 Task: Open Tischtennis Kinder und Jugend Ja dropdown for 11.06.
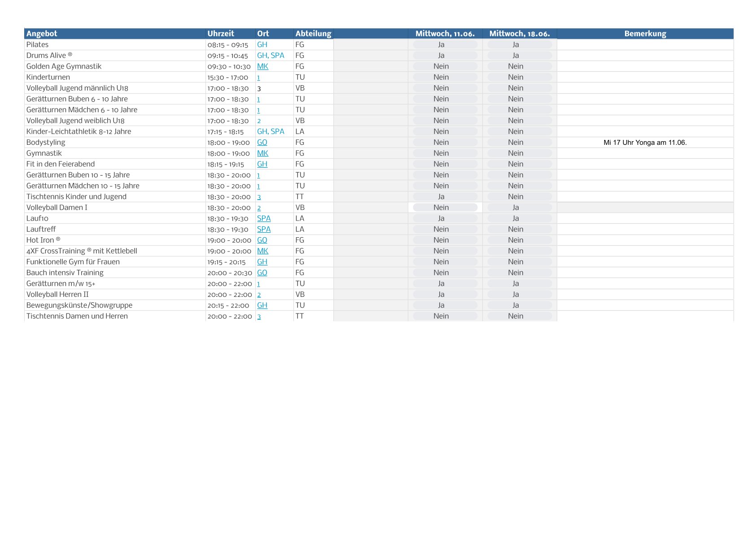click(x=445, y=197)
